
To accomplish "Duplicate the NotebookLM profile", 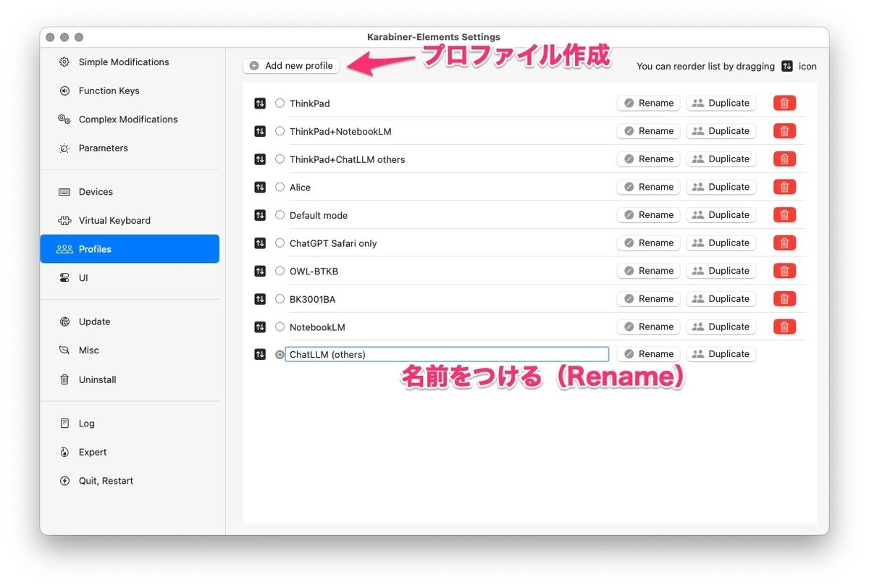I will point(721,327).
